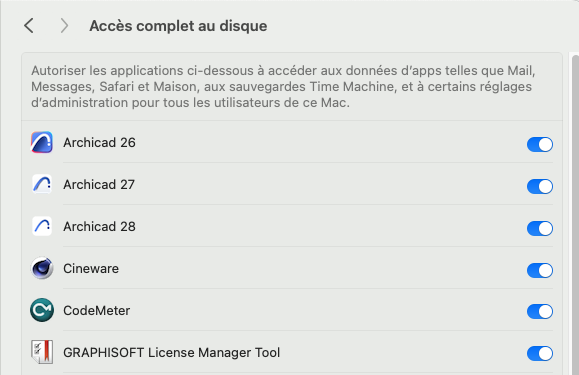Screen dimensions: 579x375
Task: Switch off the CodeMeter toggle
Action: coord(540,312)
